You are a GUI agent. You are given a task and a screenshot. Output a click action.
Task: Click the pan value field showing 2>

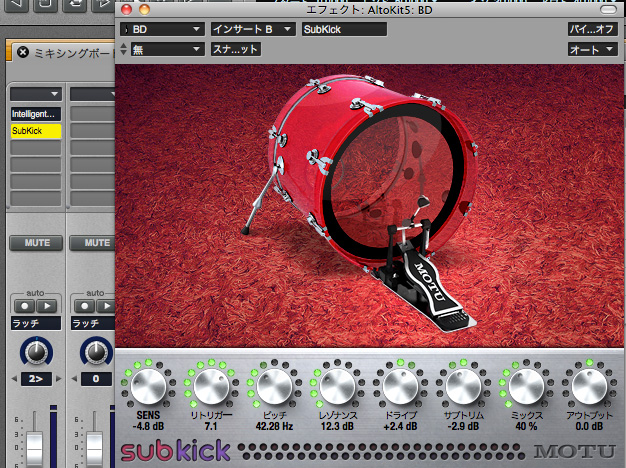(36, 379)
